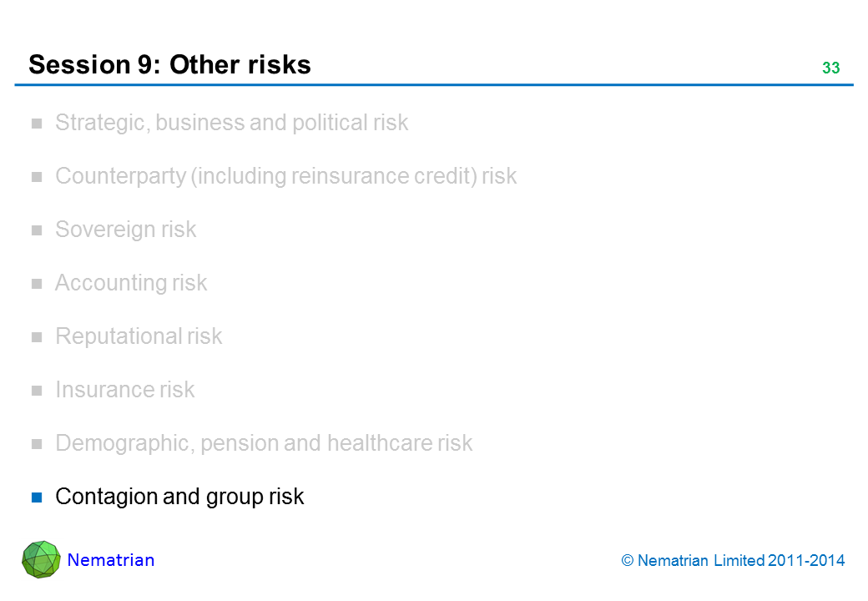Click the blue bullet beside Contagion and group risk
868x601 pixels.
click(37, 497)
